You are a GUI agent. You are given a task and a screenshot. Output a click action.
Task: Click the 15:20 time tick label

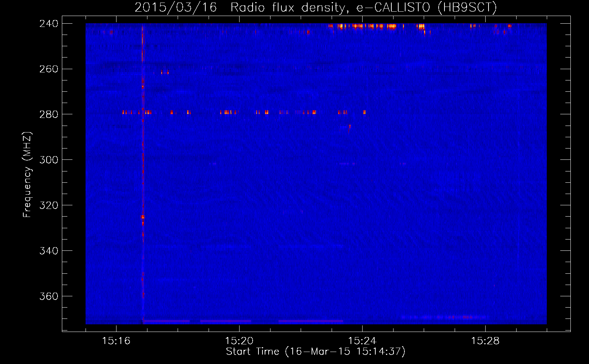(x=239, y=341)
